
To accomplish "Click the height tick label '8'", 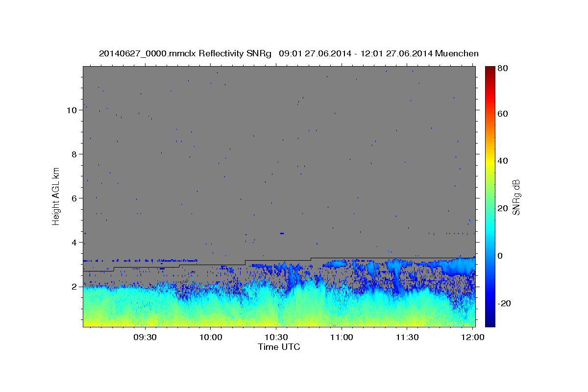I will 73,154.
